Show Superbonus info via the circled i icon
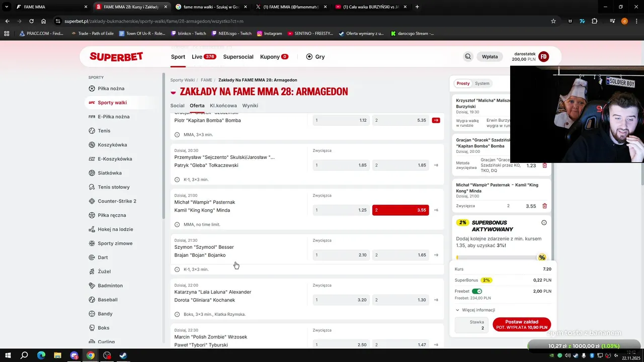This screenshot has height=362, width=644. 544,223
